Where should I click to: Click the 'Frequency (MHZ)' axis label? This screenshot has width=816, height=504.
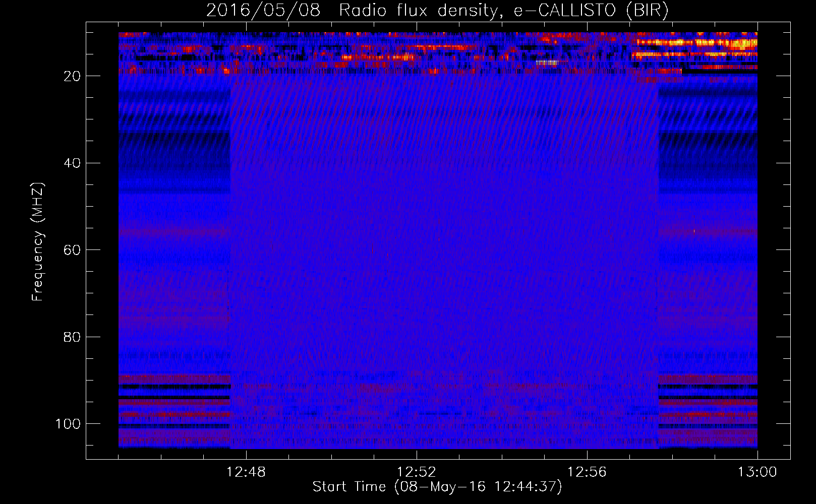pyautogui.click(x=38, y=242)
